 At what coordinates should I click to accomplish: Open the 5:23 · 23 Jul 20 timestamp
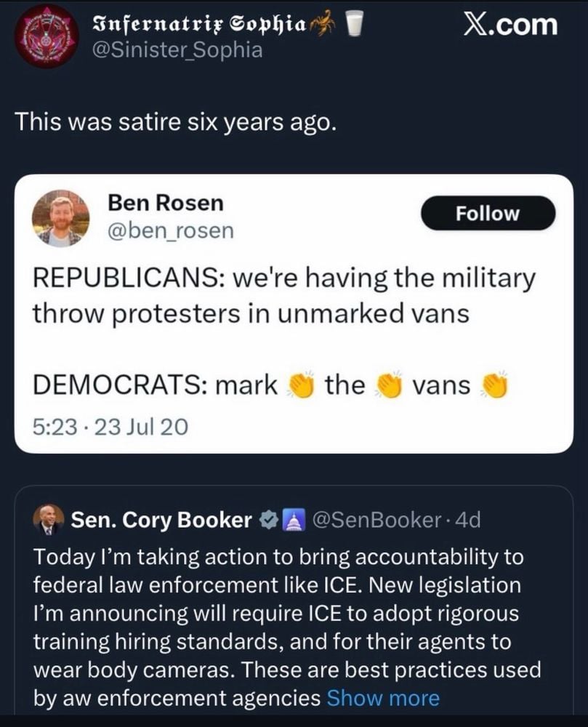[110, 426]
